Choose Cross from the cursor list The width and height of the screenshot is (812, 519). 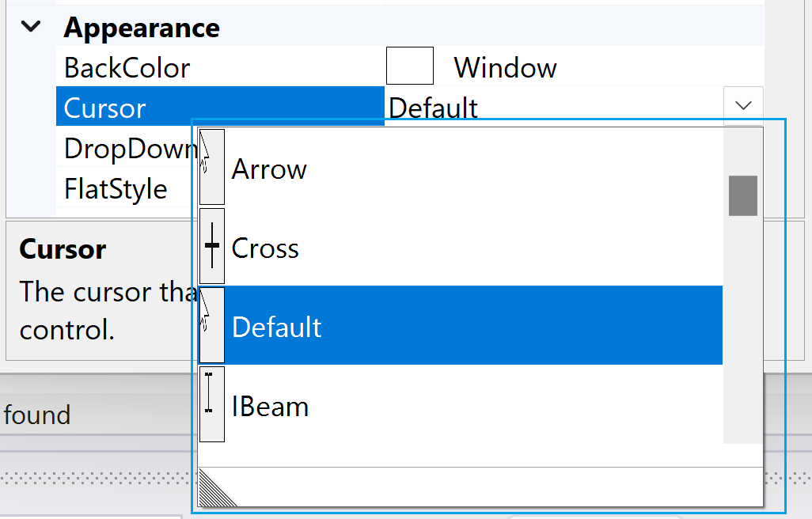click(x=264, y=248)
